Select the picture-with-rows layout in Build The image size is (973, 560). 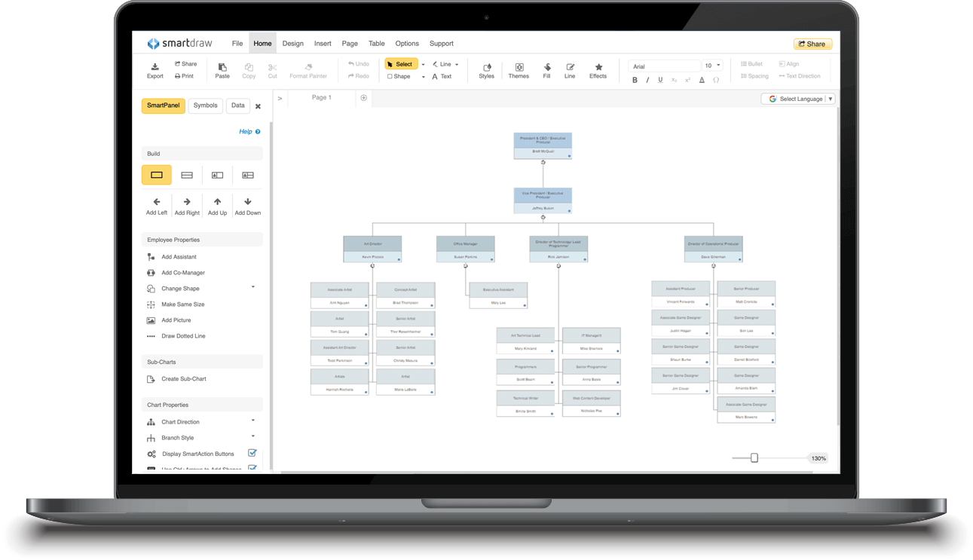coord(247,175)
